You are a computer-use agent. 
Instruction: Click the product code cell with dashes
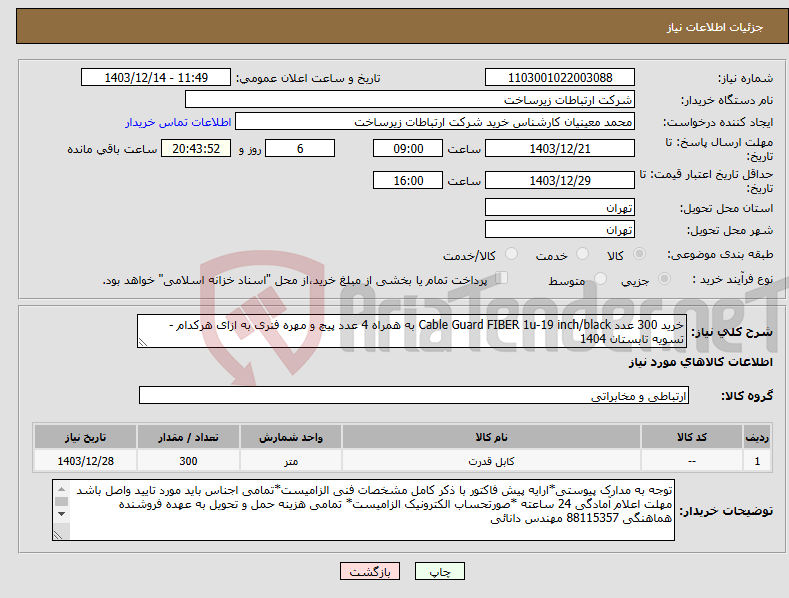[x=692, y=461]
